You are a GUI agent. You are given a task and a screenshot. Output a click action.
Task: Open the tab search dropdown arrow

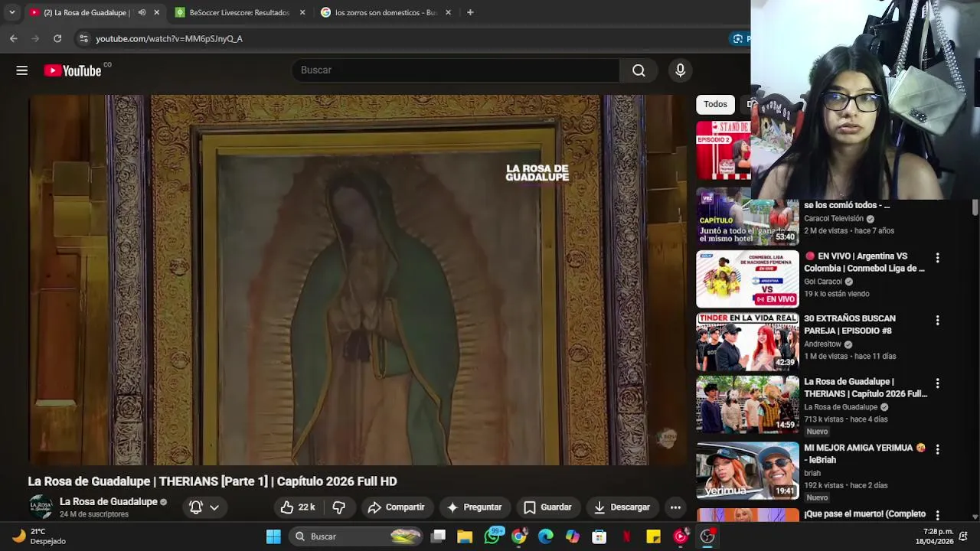tap(11, 12)
